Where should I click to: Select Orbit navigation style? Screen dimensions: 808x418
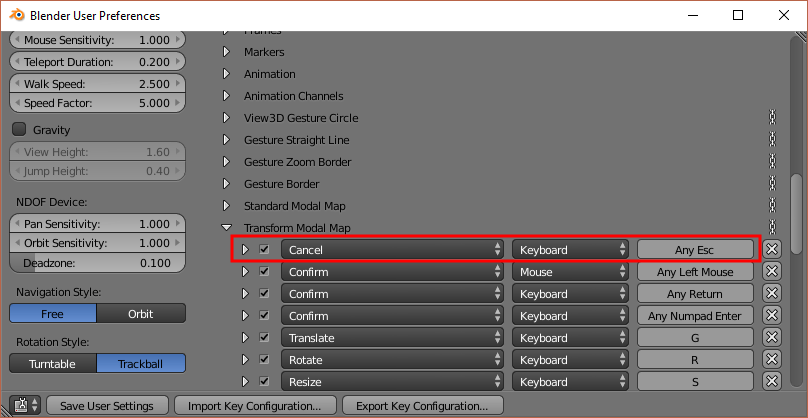point(141,314)
